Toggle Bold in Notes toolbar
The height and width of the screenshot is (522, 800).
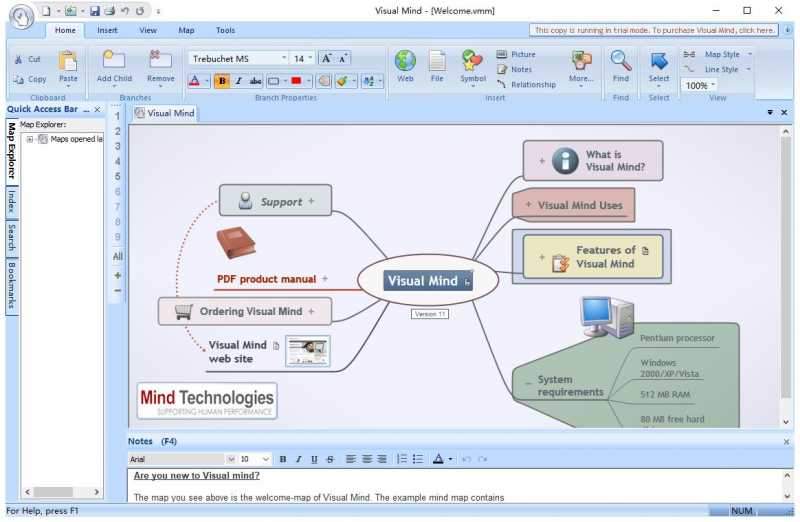[283, 459]
